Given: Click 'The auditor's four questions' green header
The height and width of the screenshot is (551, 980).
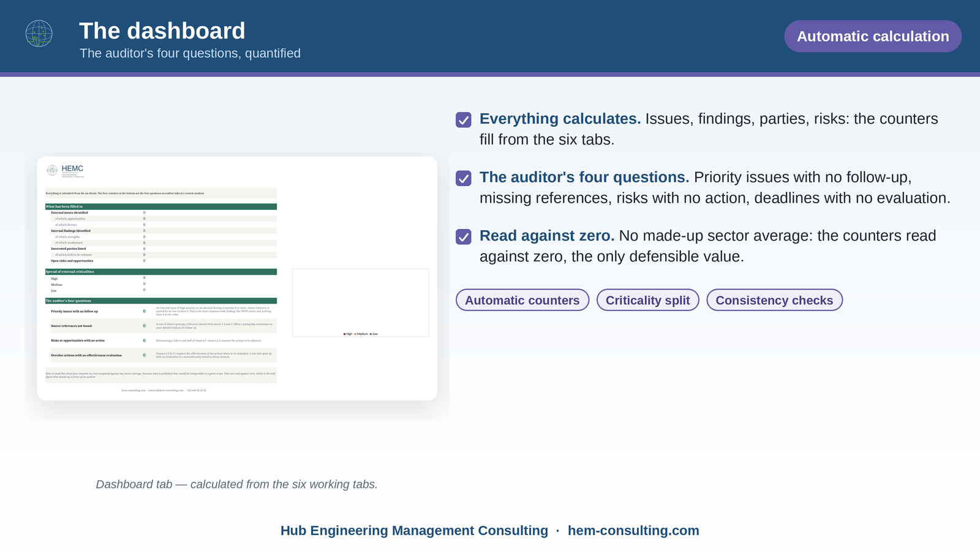Looking at the screenshot, I should pos(161,301).
